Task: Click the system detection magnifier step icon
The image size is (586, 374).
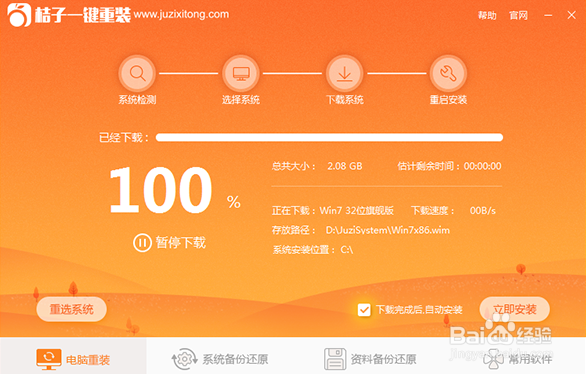Action: coord(137,73)
